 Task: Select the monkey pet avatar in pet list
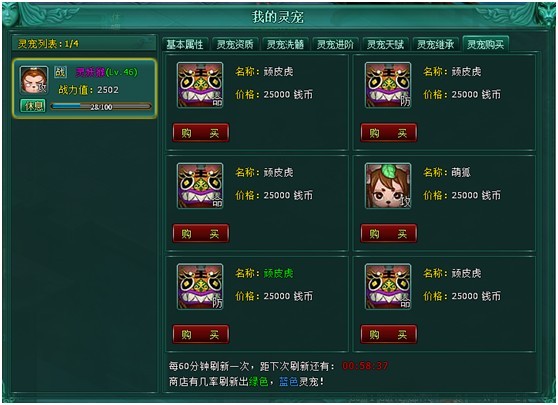click(x=34, y=80)
